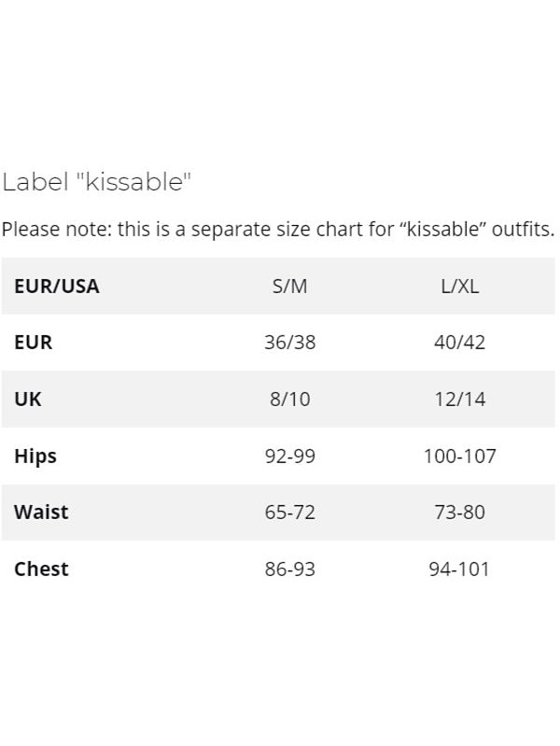Click the 73-80 waist measurement
560x746 pixels.
(459, 513)
